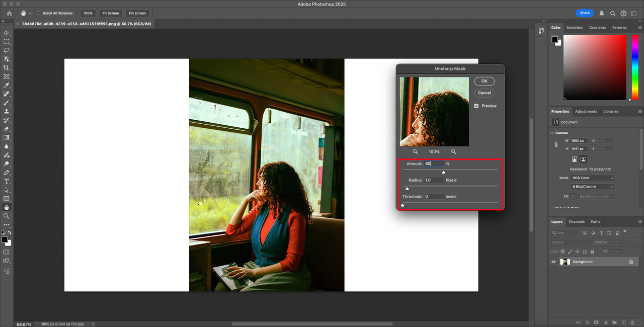
Task: Zoom in the Unsharp Mask preview
Action: click(453, 151)
